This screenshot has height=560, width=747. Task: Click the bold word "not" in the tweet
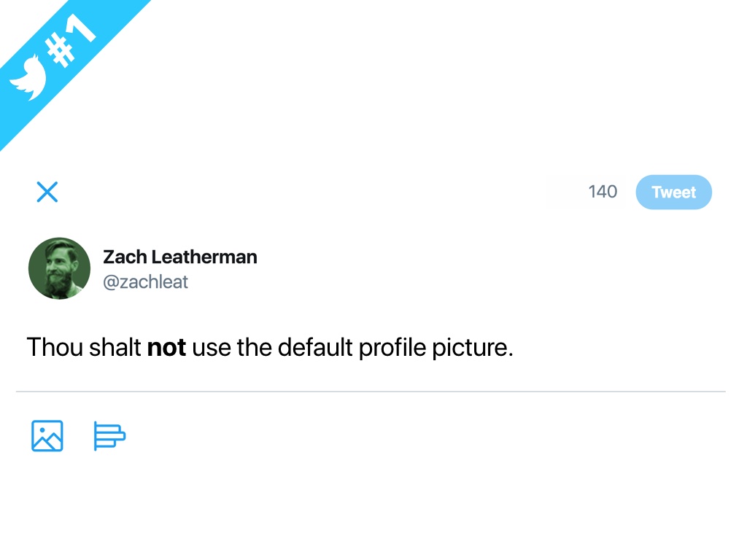(x=166, y=348)
